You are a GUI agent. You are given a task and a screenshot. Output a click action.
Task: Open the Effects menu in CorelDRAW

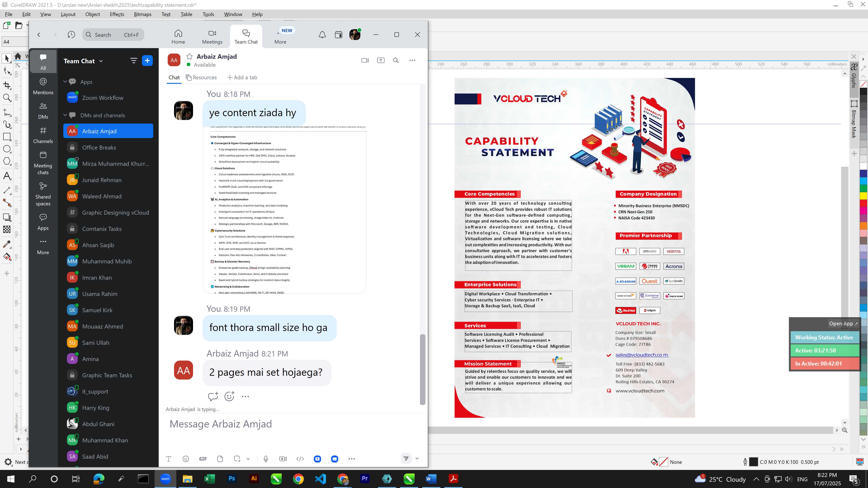(117, 14)
